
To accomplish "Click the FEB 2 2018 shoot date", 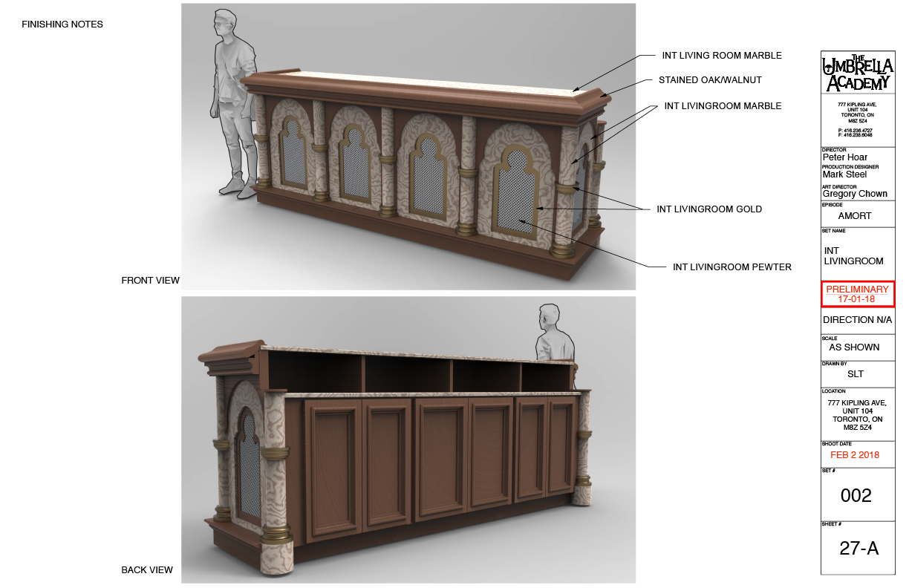I will (x=857, y=454).
